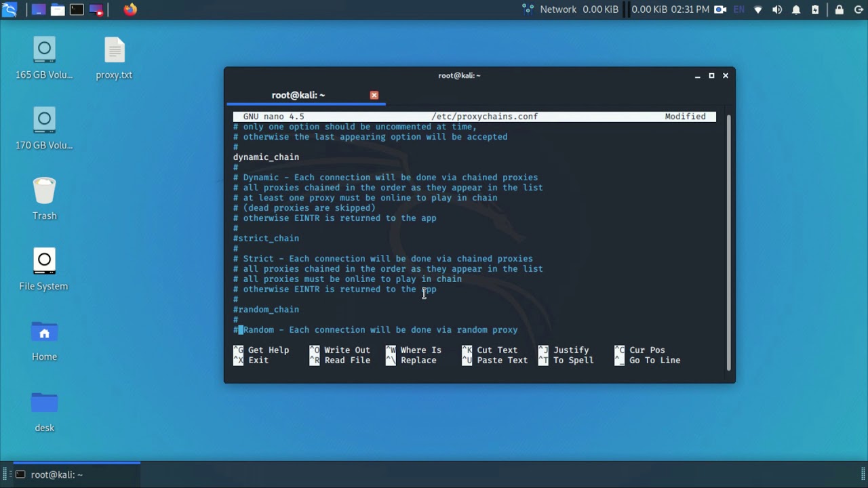
Task: Click the Paste Text shortcut hint
Action: (495, 361)
